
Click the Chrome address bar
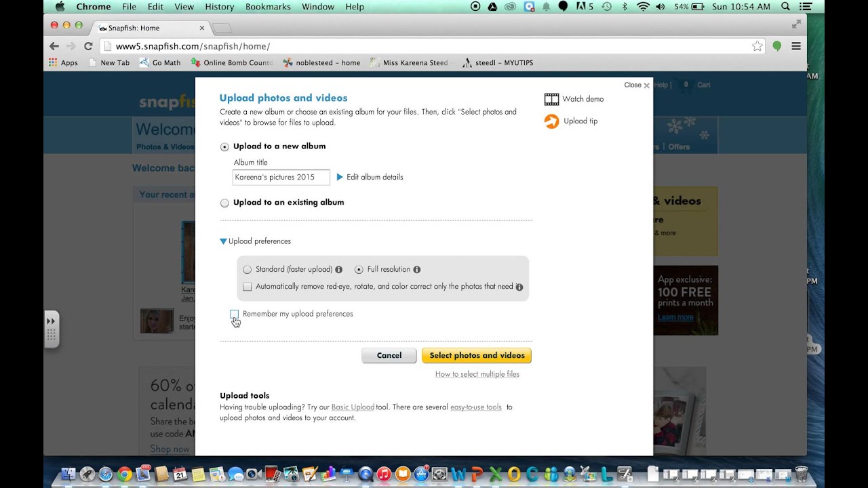(x=433, y=46)
